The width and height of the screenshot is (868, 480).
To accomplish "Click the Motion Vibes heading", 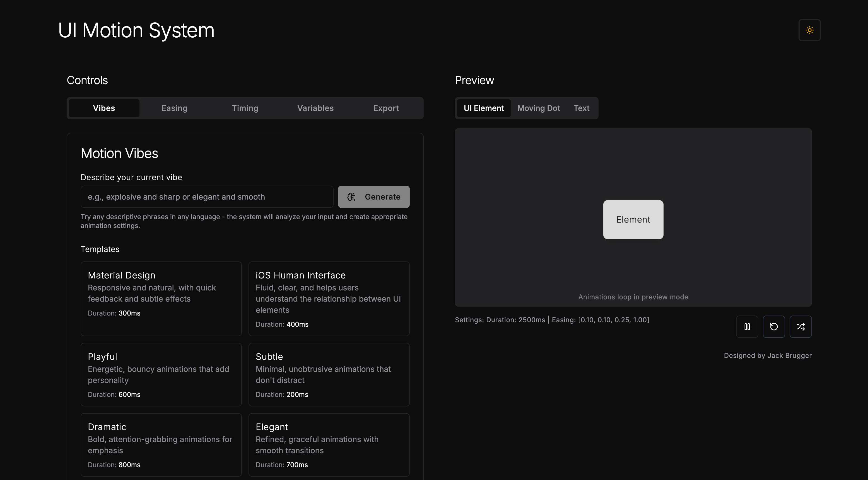I will (x=119, y=153).
